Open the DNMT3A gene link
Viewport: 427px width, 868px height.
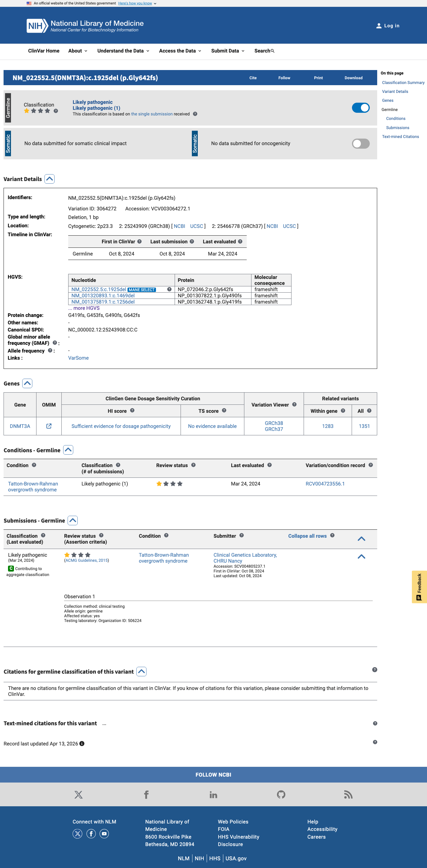[20, 426]
